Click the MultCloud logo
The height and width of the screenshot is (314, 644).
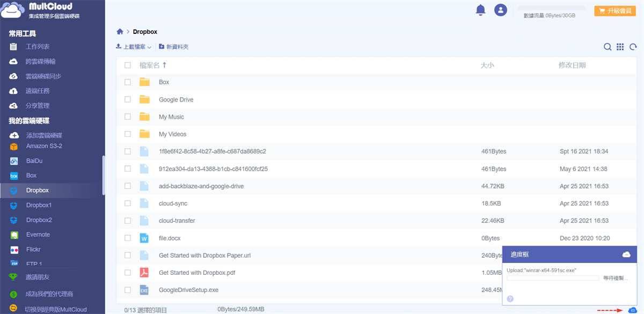click(x=42, y=10)
